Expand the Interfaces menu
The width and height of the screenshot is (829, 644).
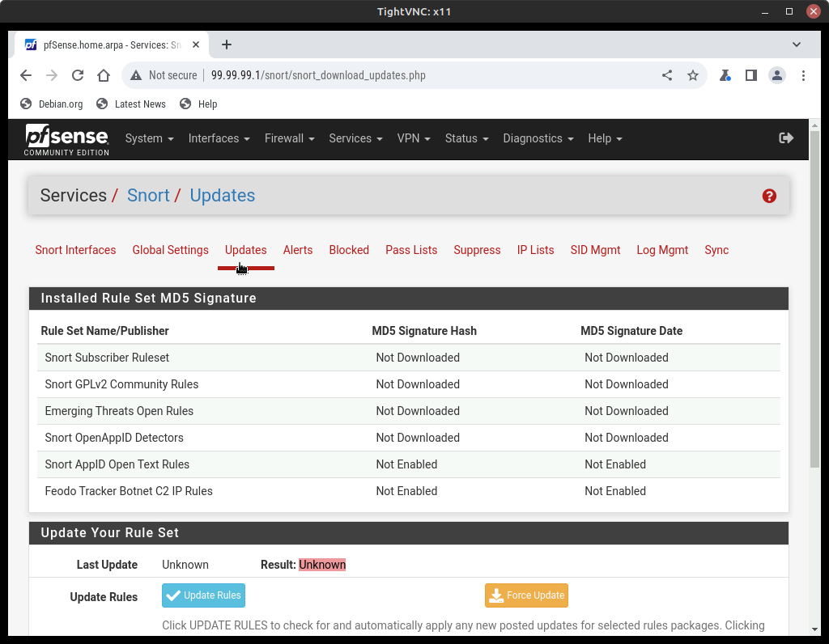pyautogui.click(x=219, y=138)
